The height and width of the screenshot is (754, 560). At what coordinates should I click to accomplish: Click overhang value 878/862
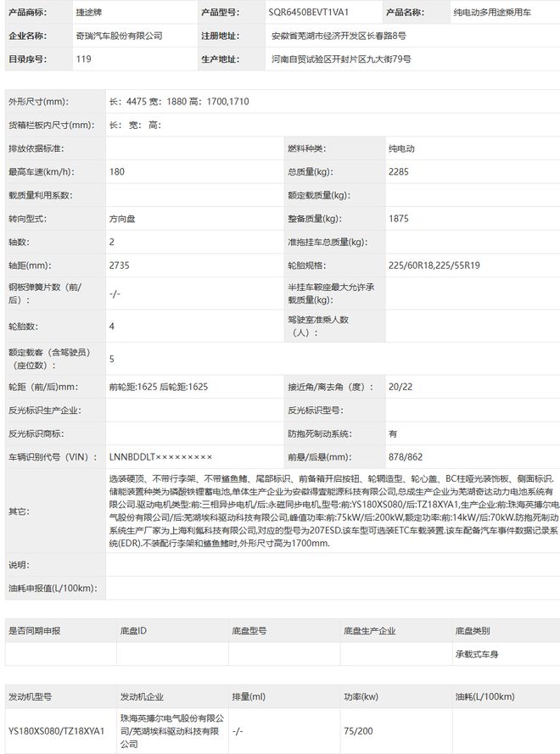[406, 457]
